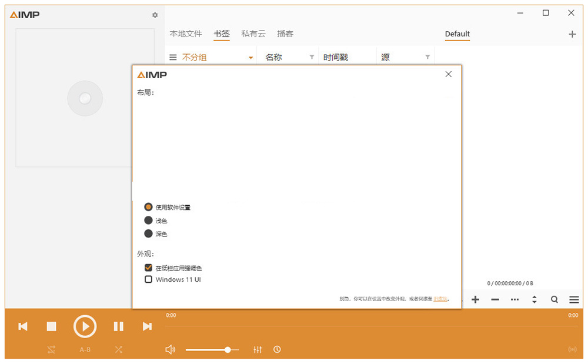Click the 旧皮肤 link

(439, 299)
